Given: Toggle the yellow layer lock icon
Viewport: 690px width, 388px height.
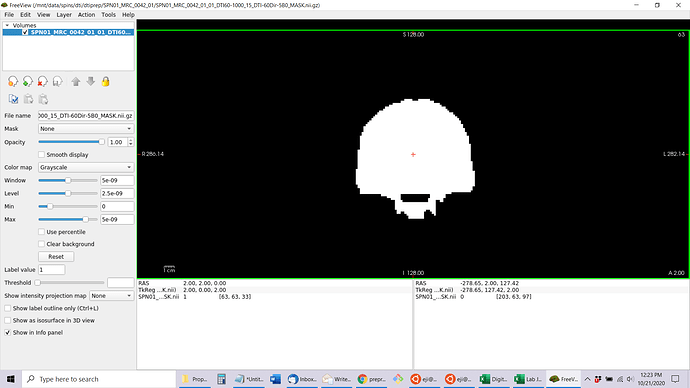Looking at the screenshot, I should click(106, 82).
